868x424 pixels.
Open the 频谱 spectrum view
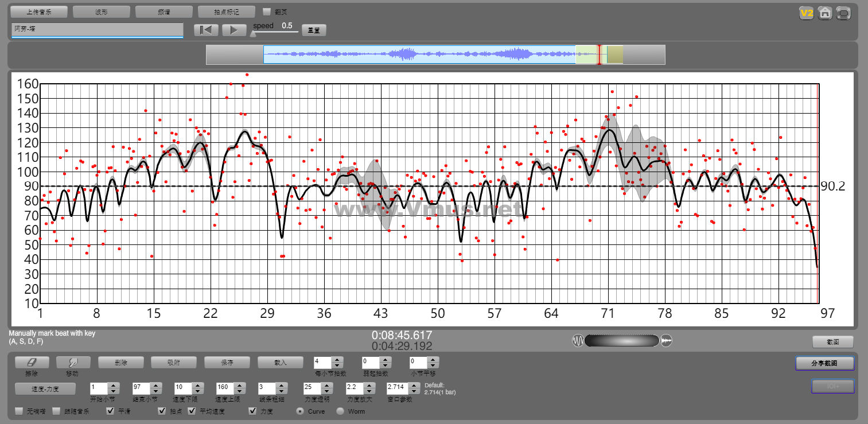coord(164,12)
